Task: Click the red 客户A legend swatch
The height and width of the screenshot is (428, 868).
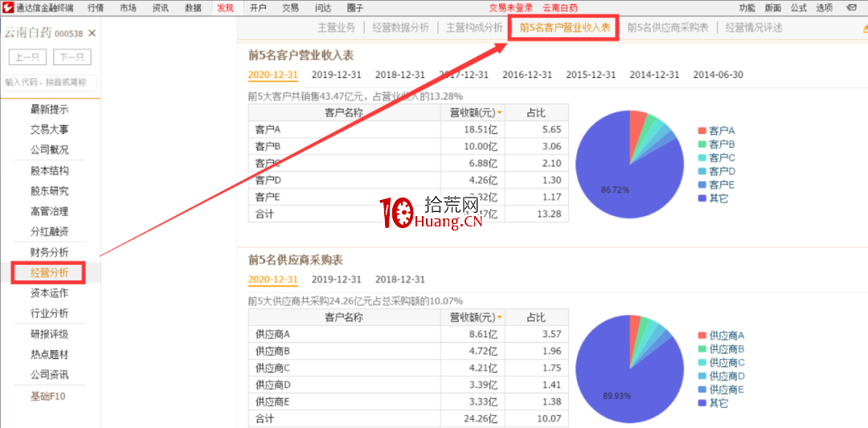Action: (702, 131)
